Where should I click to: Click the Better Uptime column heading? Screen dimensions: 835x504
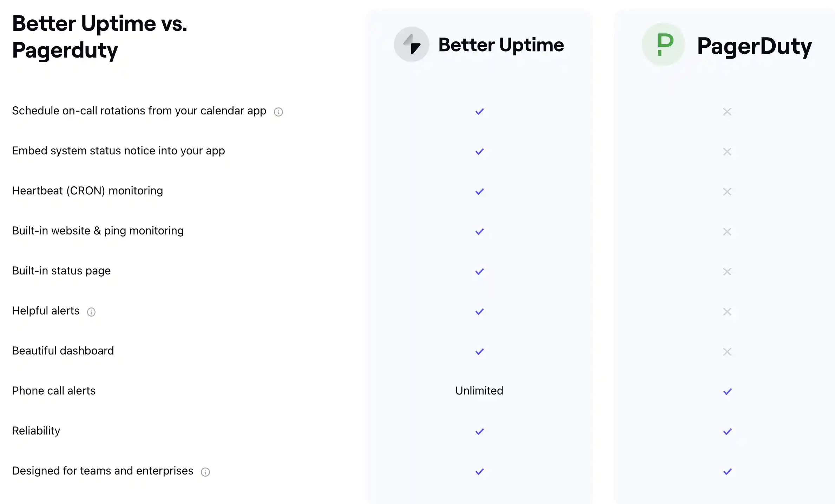pyautogui.click(x=501, y=45)
